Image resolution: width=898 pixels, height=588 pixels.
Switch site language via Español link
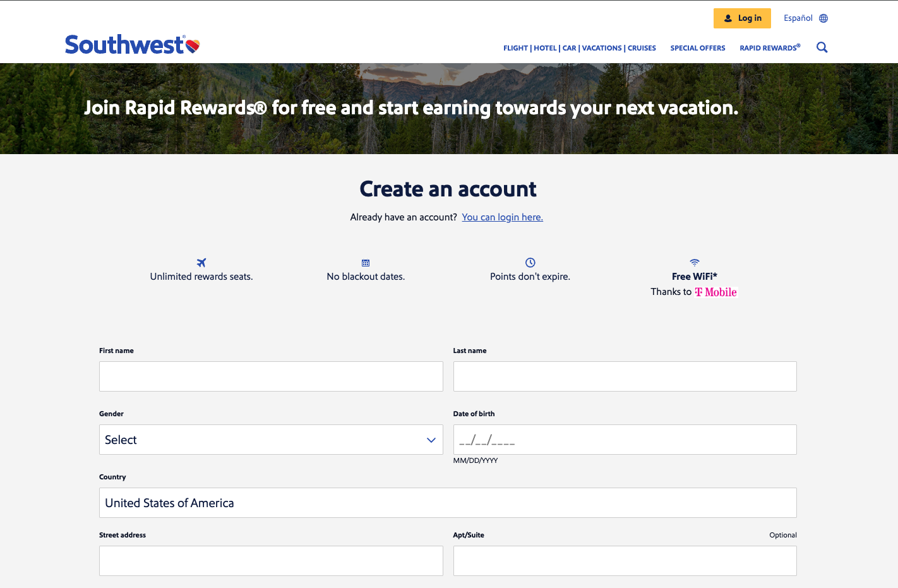pyautogui.click(x=798, y=18)
